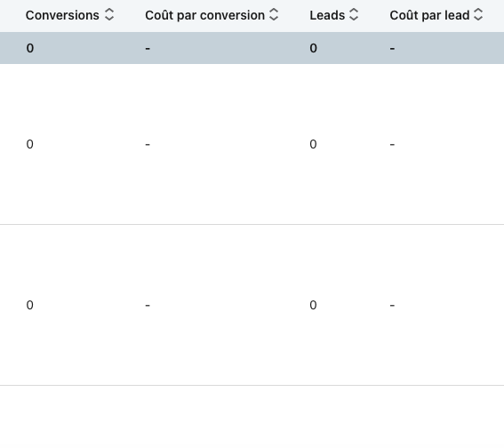Click the Leads column header label
The image size is (504, 448).
[327, 15]
